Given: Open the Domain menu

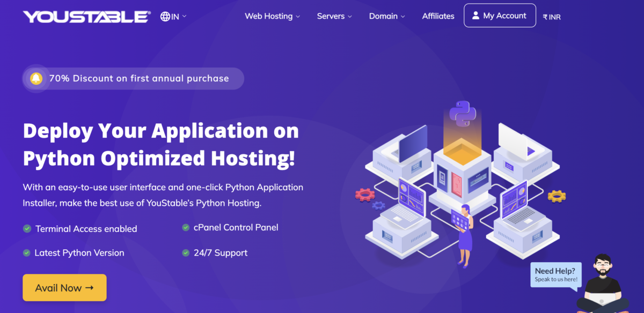Looking at the screenshot, I should (383, 16).
